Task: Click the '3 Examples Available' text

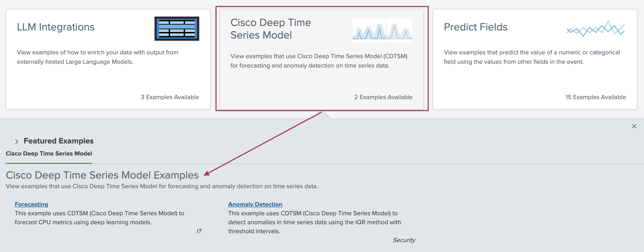Action: coord(170,97)
